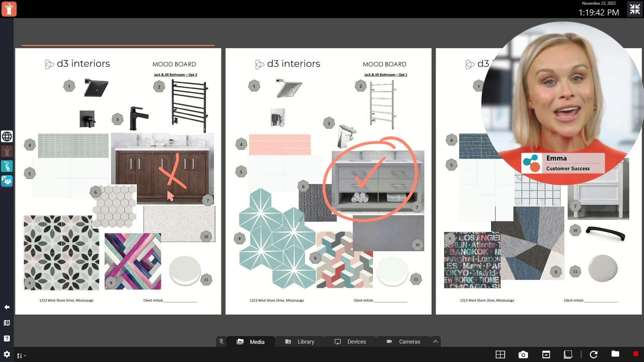Click the map guide icon
The width and height of the screenshot is (644, 362).
coord(7,323)
